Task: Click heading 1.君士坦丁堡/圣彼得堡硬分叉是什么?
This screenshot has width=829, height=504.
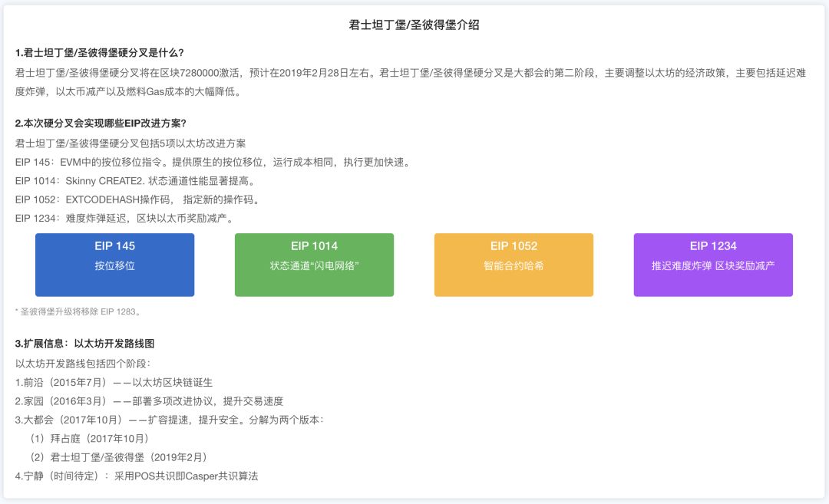Action: pos(99,53)
